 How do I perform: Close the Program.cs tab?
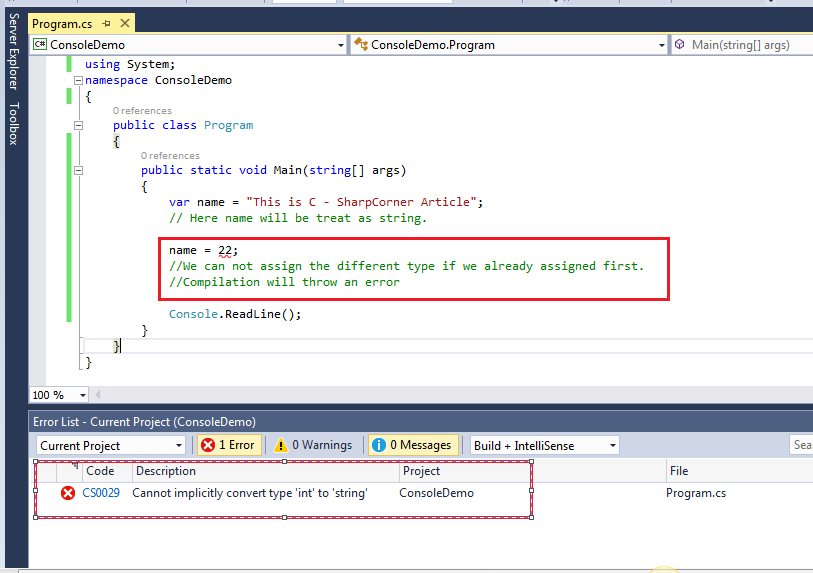tap(123, 23)
